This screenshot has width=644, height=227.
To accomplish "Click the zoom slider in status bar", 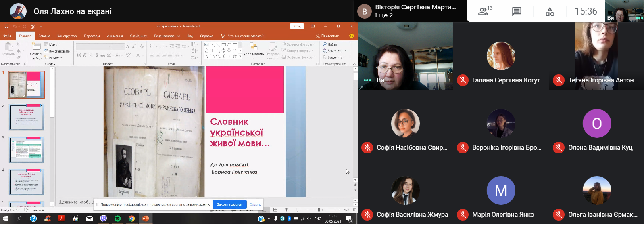I will click(x=319, y=210).
